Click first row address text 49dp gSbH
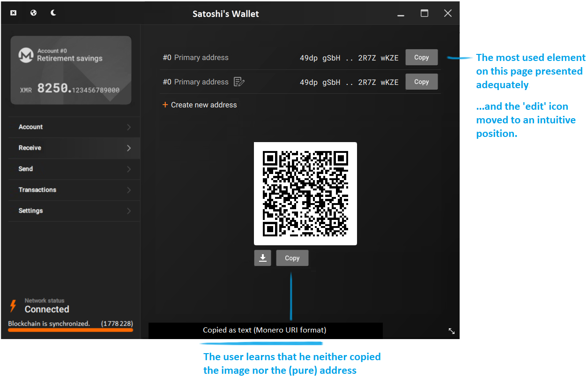 point(349,58)
